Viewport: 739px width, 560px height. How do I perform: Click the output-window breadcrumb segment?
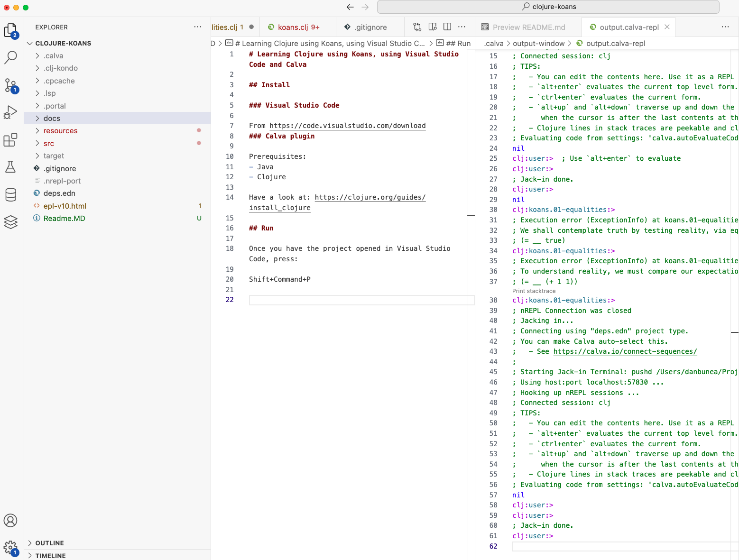(538, 43)
